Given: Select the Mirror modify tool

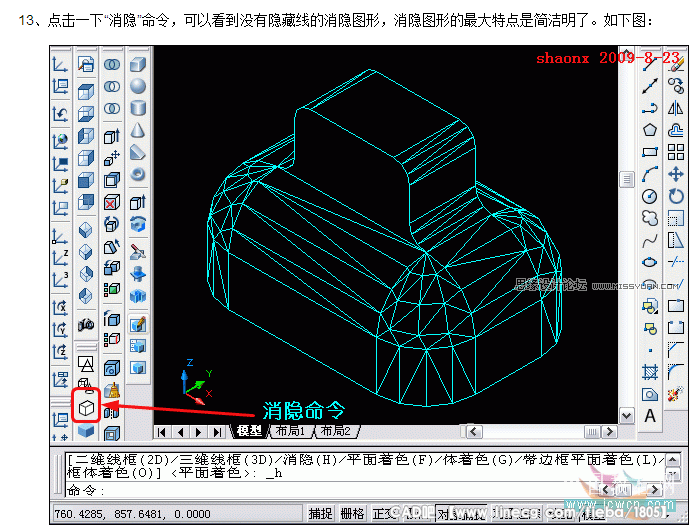Looking at the screenshot, I should pos(676,108).
